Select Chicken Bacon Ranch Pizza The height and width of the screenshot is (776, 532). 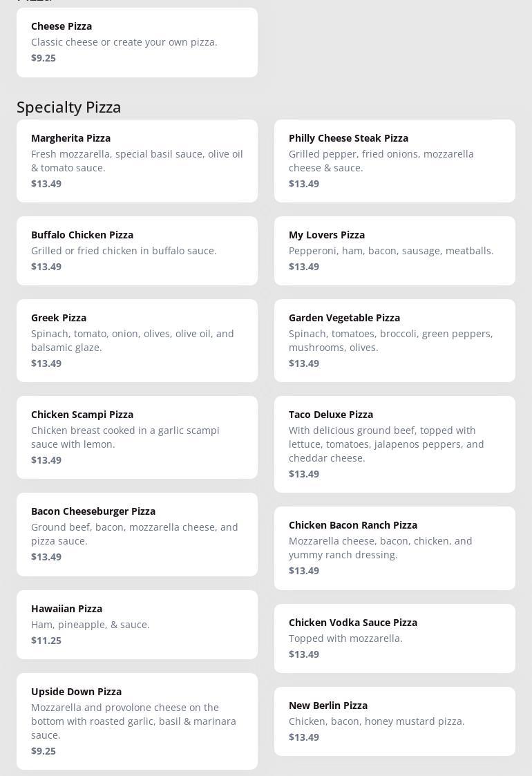(x=395, y=547)
